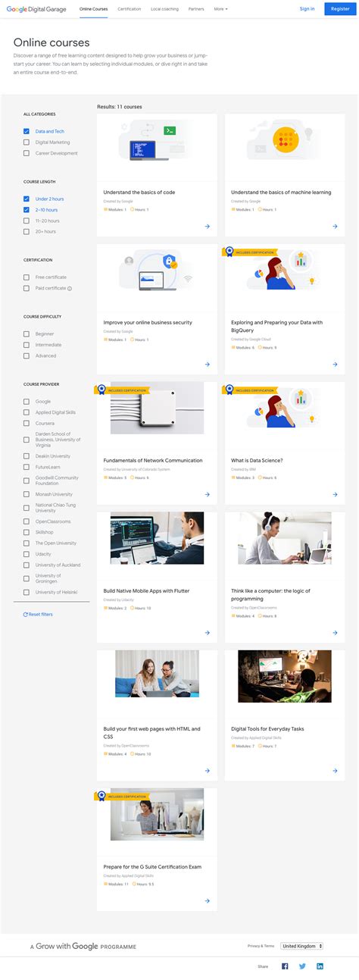Uncheck the 2–10 hours filter
The image size is (359, 980).
point(27,209)
